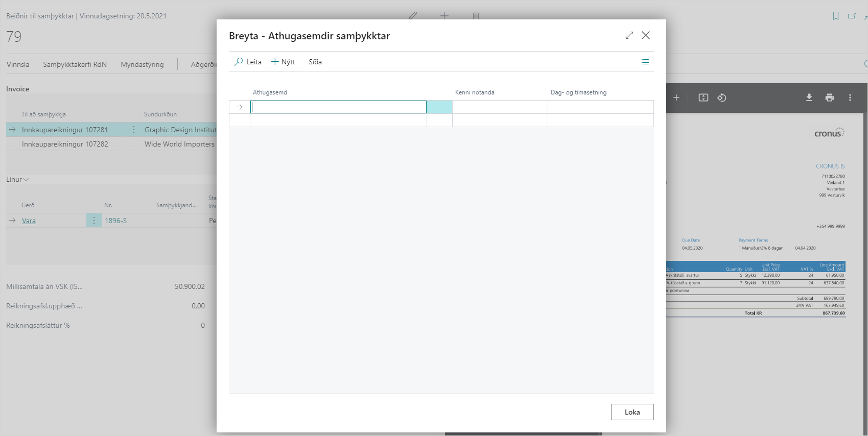This screenshot has width=868, height=436.
Task: Open the Samþykktakerfi RdN menu
Action: coord(75,64)
